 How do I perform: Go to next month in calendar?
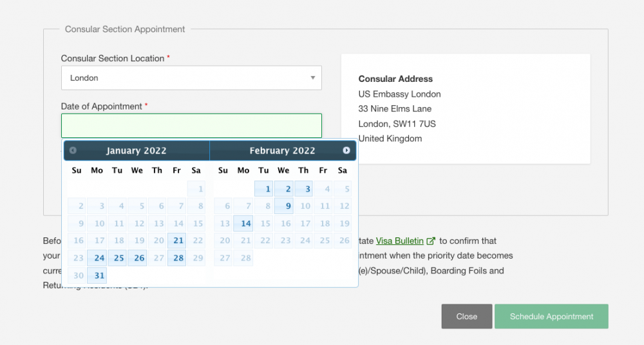pyautogui.click(x=346, y=150)
